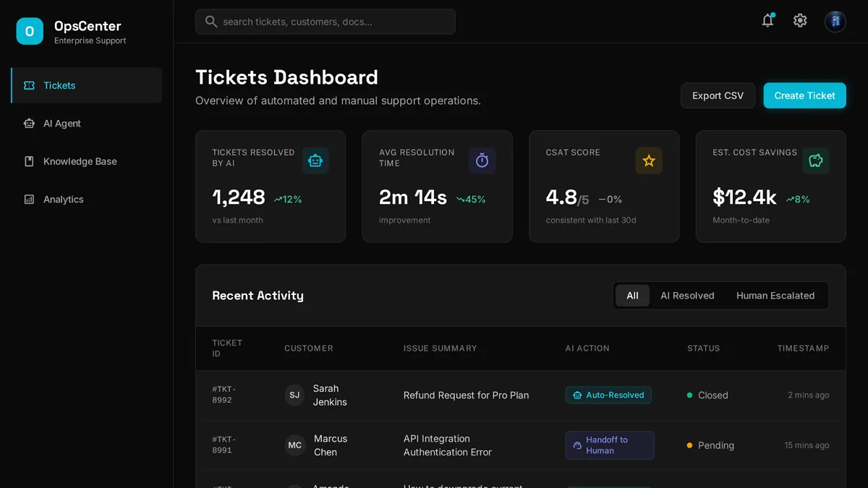Click the Handoff to Human badge icon
The height and width of the screenshot is (488, 868).
point(577,445)
